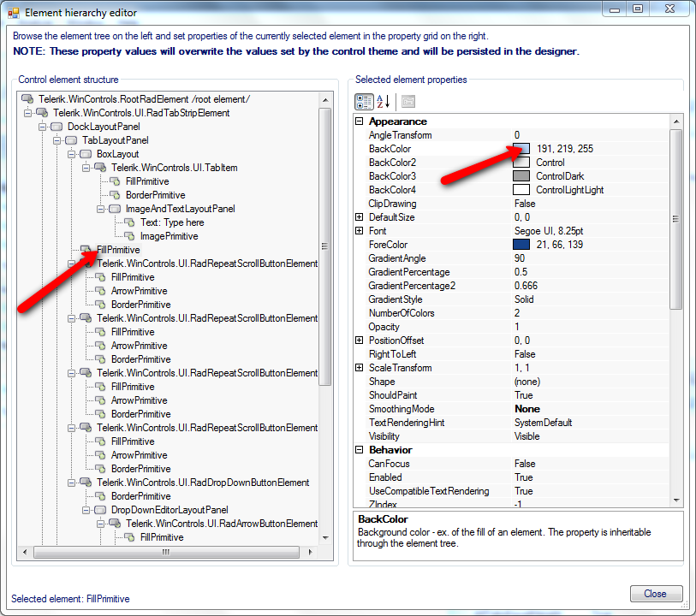Screen dimensions: 696x616
Task: Collapse the TabLayoutPanel tree node
Action: tap(57, 140)
